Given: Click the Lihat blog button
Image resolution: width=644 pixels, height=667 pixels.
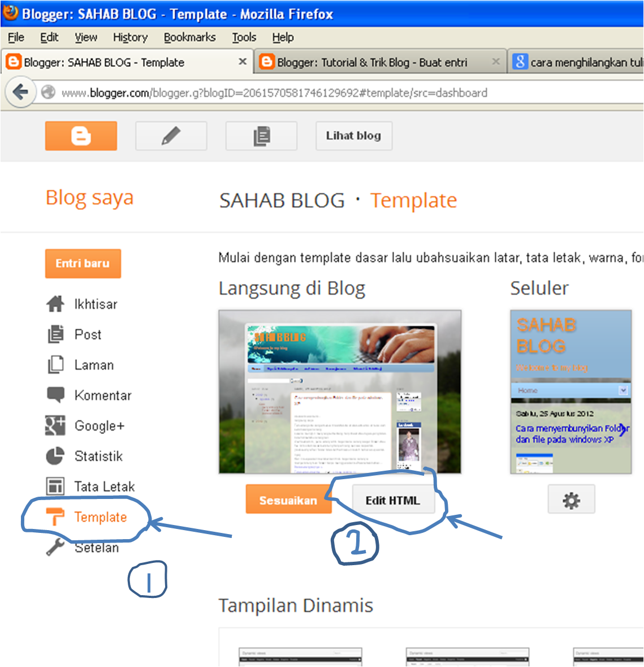Looking at the screenshot, I should pos(354,136).
